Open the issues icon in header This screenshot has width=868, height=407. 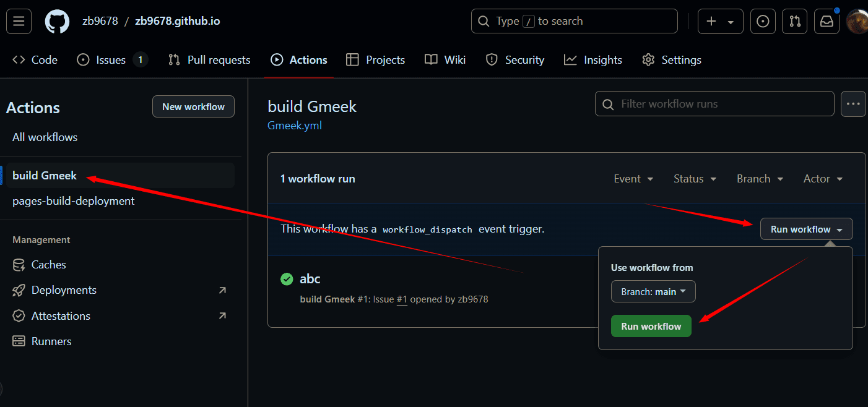click(x=763, y=22)
